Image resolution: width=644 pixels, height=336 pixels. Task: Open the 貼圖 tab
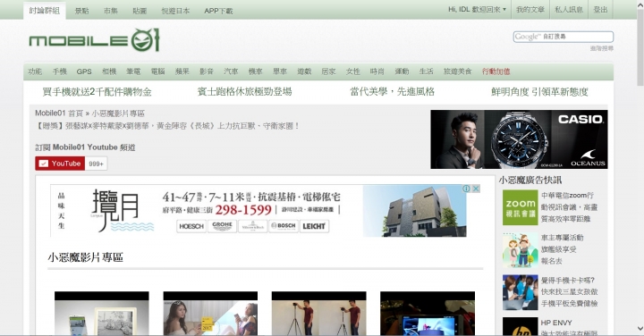click(140, 11)
